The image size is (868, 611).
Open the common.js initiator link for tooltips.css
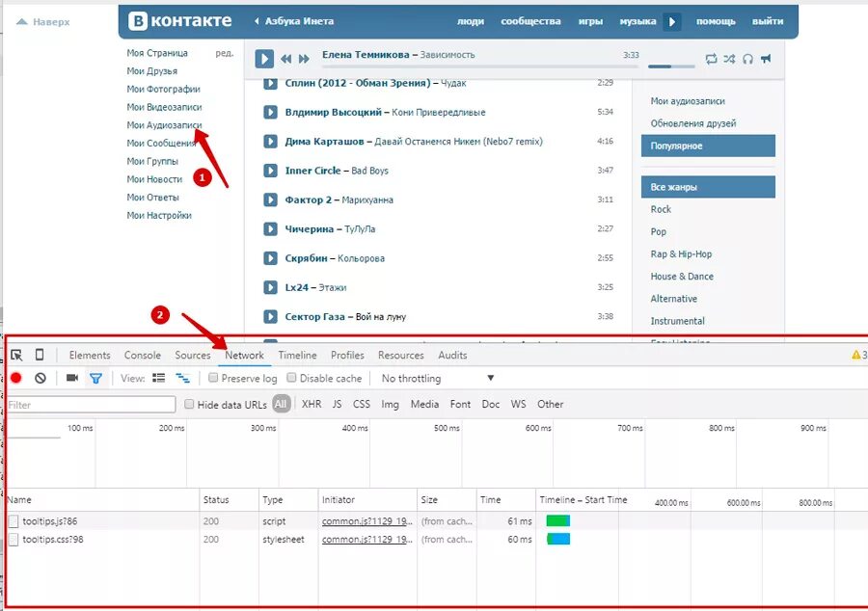(367, 539)
